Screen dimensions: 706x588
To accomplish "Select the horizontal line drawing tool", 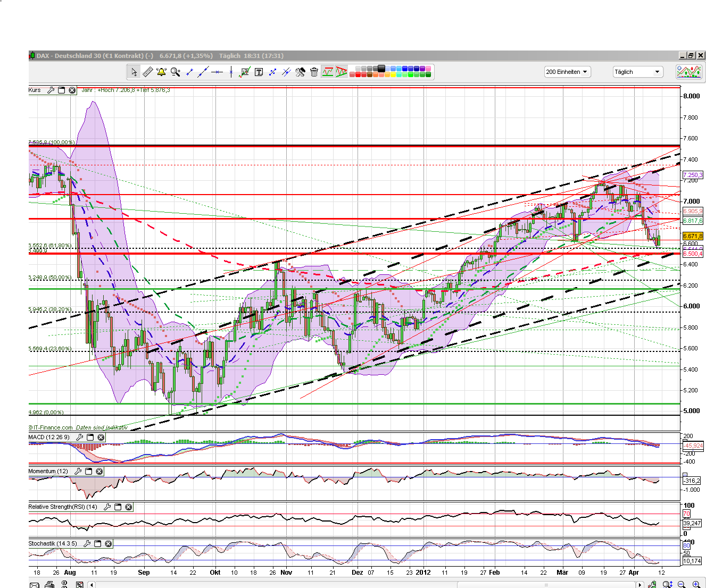I will click(x=217, y=72).
